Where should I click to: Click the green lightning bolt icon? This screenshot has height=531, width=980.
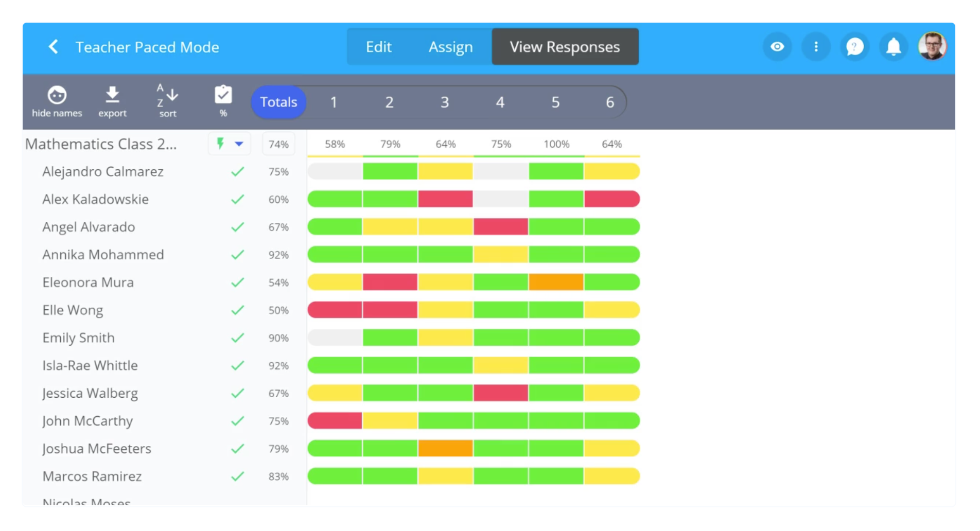pyautogui.click(x=220, y=144)
